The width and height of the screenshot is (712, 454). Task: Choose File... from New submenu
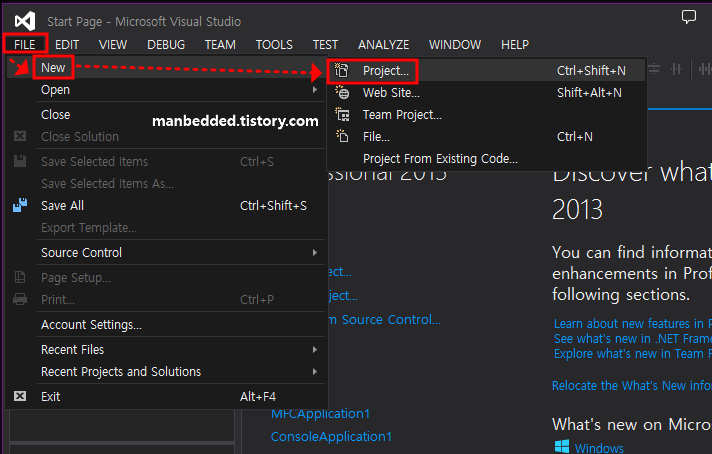486,137
